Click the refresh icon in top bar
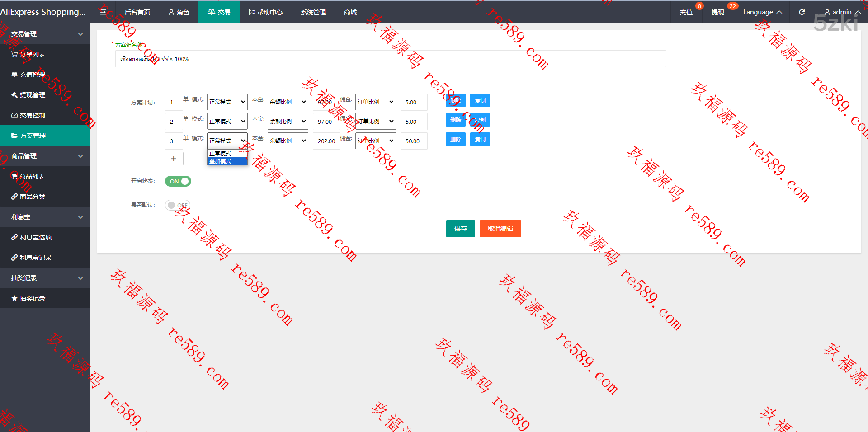This screenshot has height=432, width=868. pos(802,12)
